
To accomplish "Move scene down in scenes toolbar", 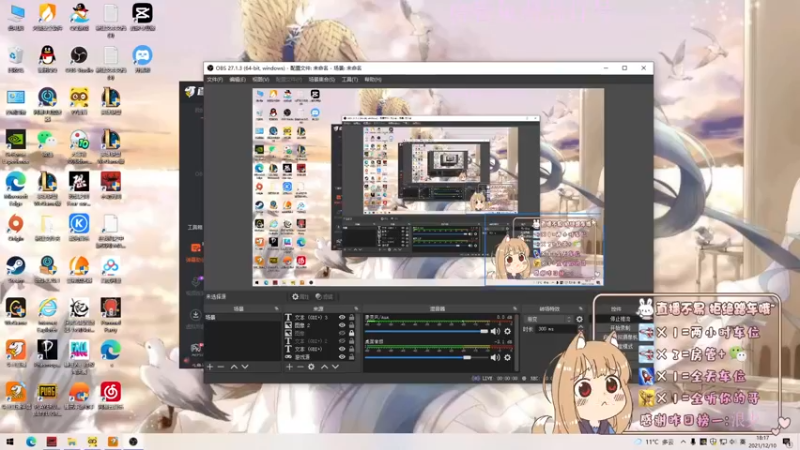I will click(x=245, y=367).
